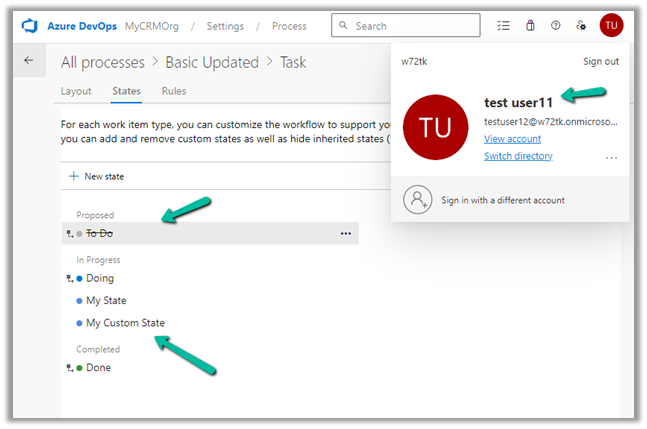Open MyCRMOrg breadcrumb
This screenshot has width=647, height=429.
(152, 26)
